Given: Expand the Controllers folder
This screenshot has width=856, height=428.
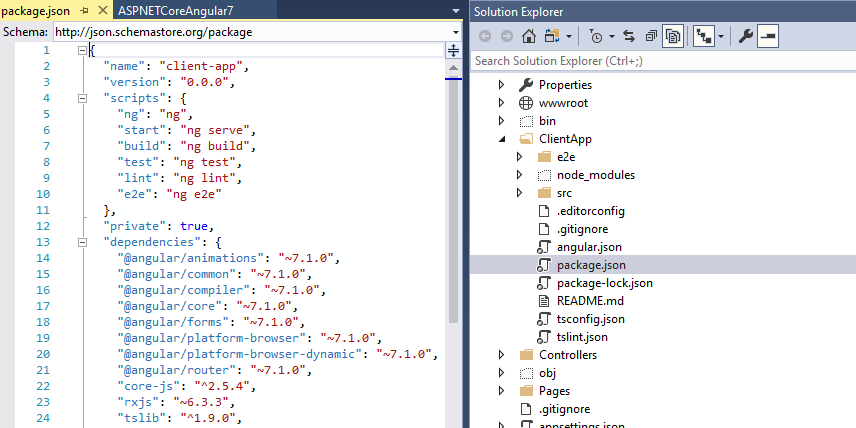Looking at the screenshot, I should click(502, 355).
